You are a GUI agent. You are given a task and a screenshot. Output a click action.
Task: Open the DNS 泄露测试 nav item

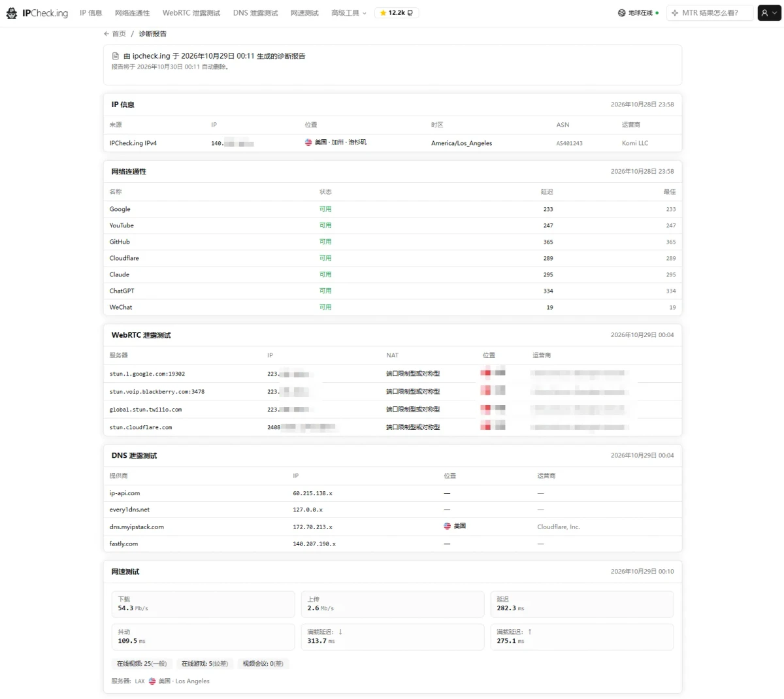255,12
